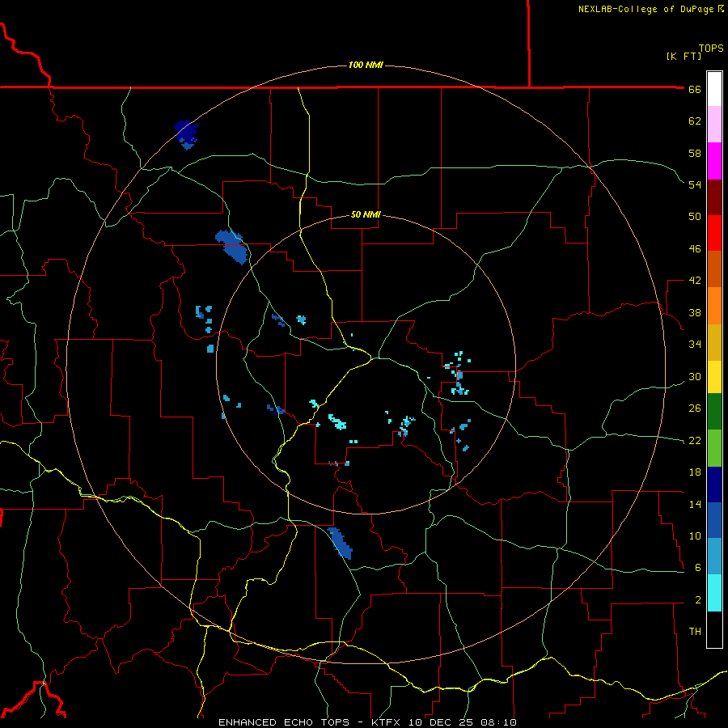Click the '50 NMI' range ring label
Viewport: 728px width, 728px height.
(366, 214)
